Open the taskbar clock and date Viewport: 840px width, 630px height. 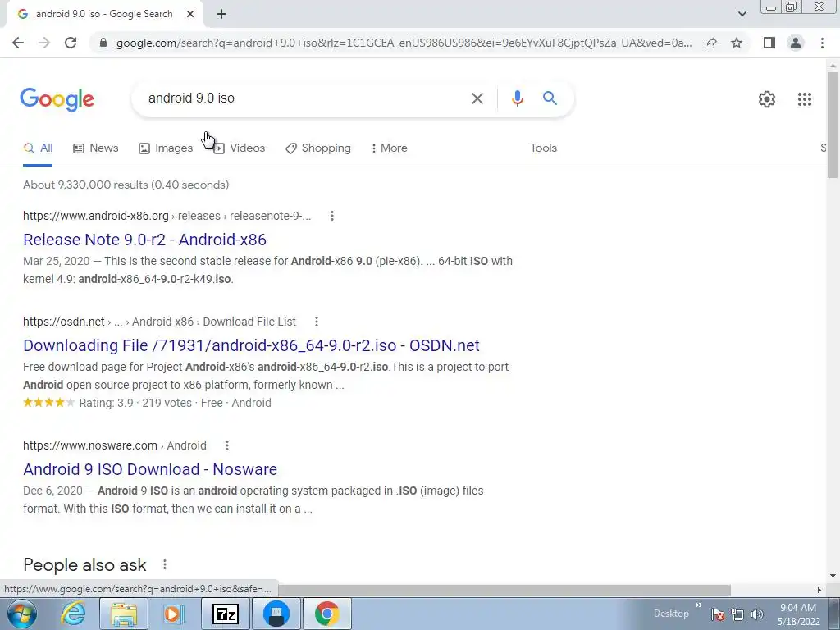tap(798, 614)
